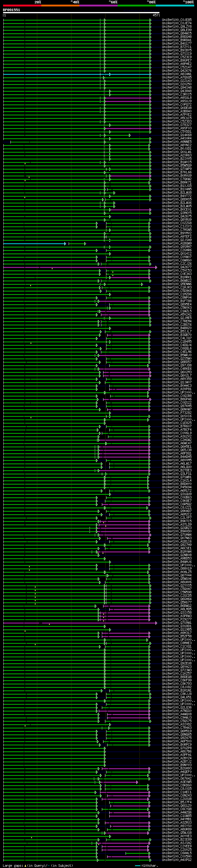This screenshot has height=868, width=197.
Task: Select the UniRef100_C6W8G0 label
Action: pos(177,260)
